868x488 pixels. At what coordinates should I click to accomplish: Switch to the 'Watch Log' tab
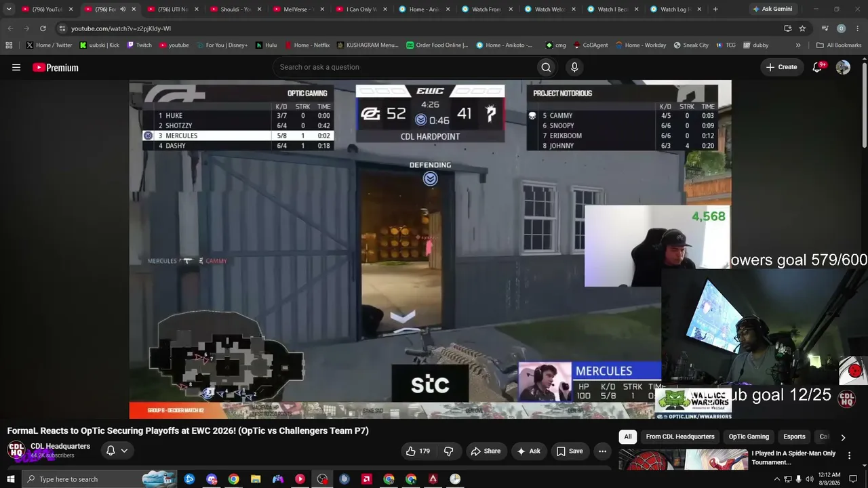pyautogui.click(x=675, y=9)
